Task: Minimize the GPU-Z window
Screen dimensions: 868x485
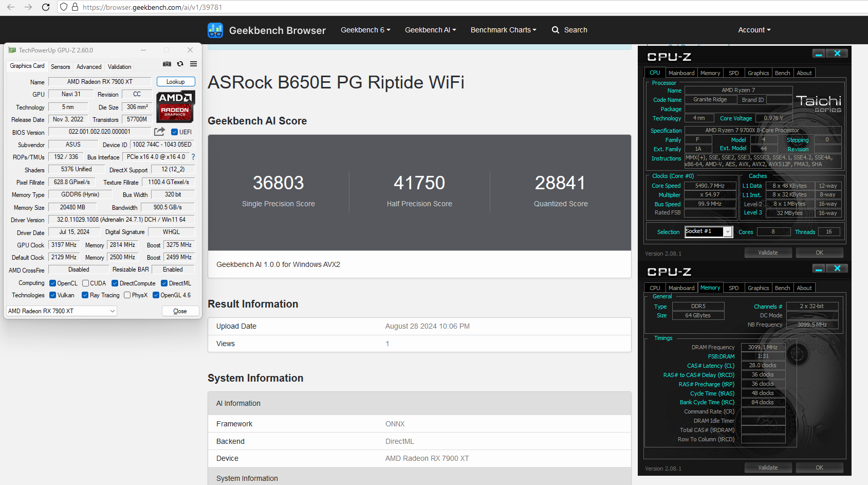Action: point(143,50)
